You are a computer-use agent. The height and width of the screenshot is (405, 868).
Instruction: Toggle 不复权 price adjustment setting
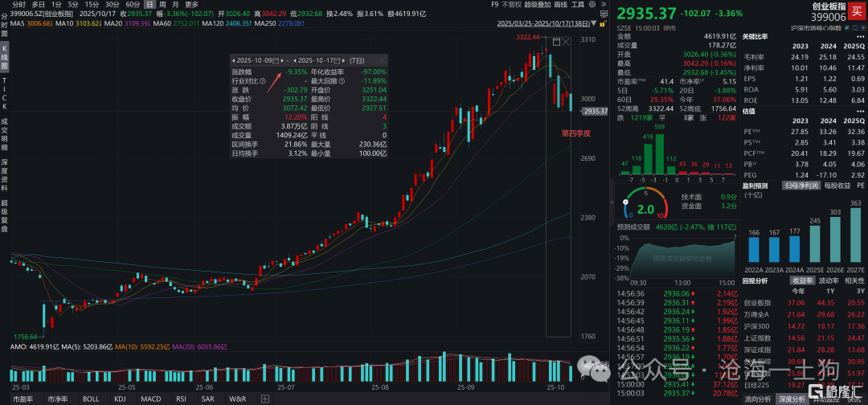coord(512,4)
